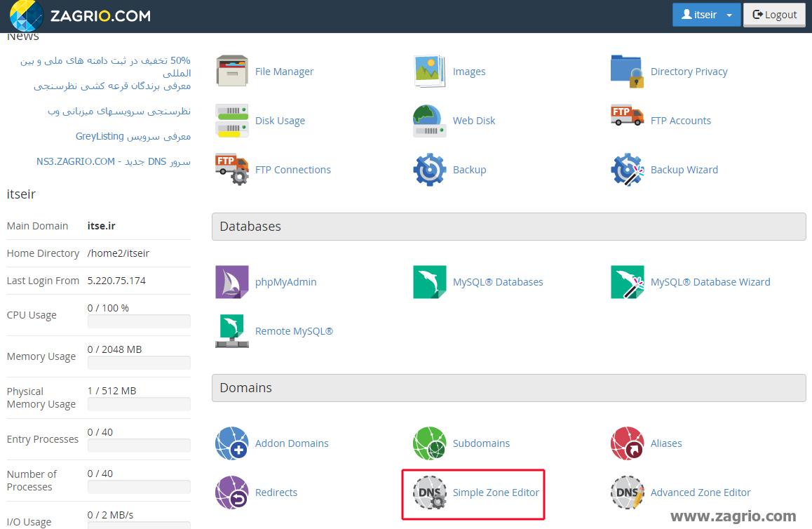Open the Subdomains green globe icon

[429, 443]
